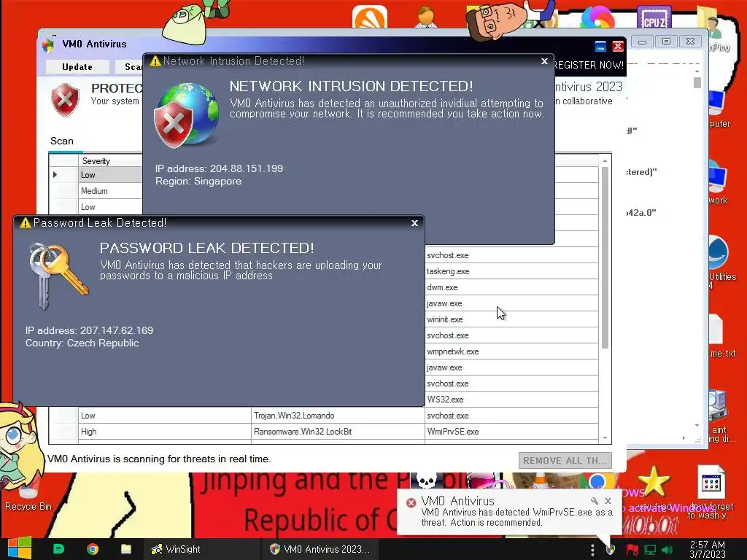
Task: Select the Medium severity row
Action: 111,191
